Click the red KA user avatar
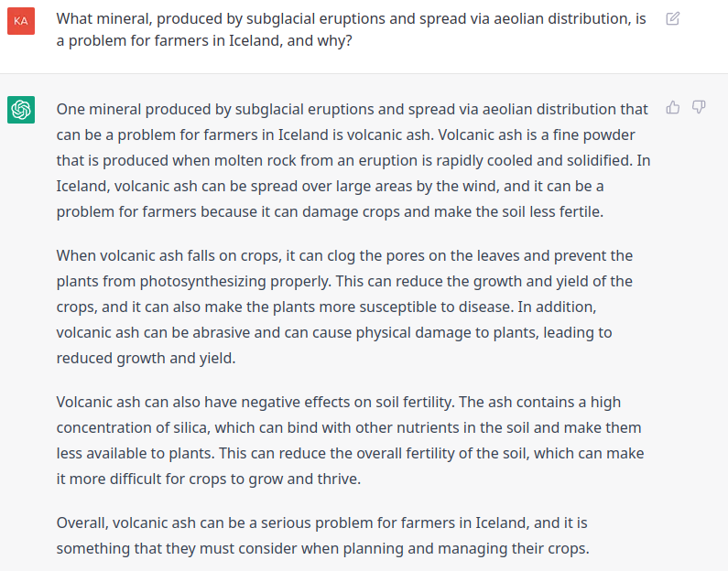Screen dimensions: 728x571 pyautogui.click(x=21, y=21)
